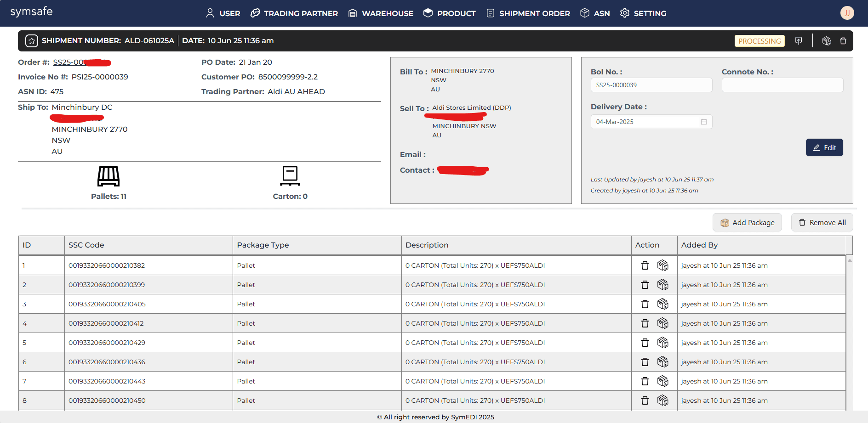Click the Connote No. input field
Screen dimensions: 868x423
pos(782,85)
